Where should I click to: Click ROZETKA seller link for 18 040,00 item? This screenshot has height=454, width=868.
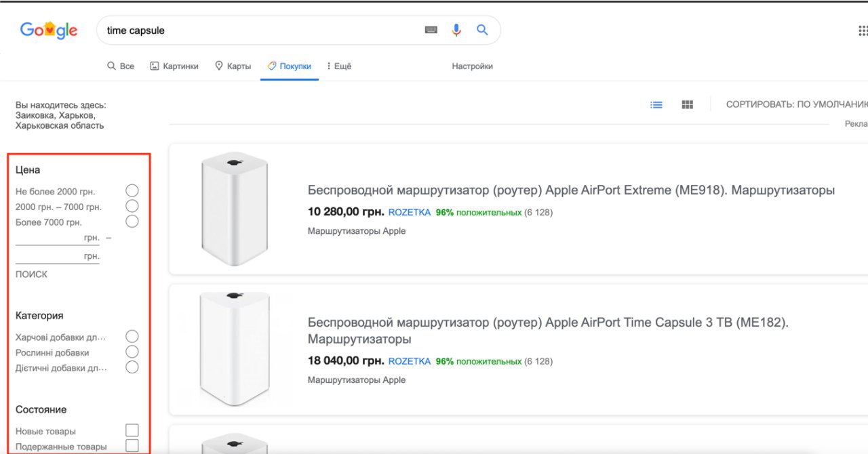click(x=410, y=361)
